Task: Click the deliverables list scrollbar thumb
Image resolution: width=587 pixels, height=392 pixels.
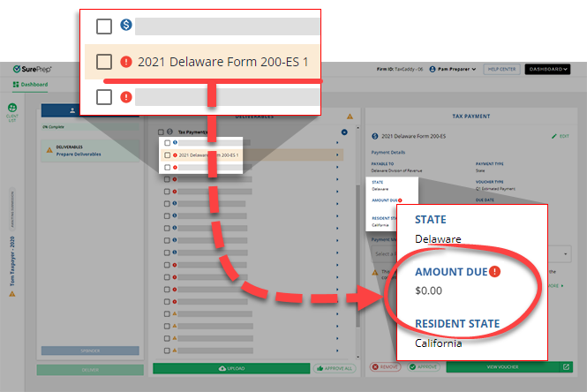Action: (x=357, y=254)
